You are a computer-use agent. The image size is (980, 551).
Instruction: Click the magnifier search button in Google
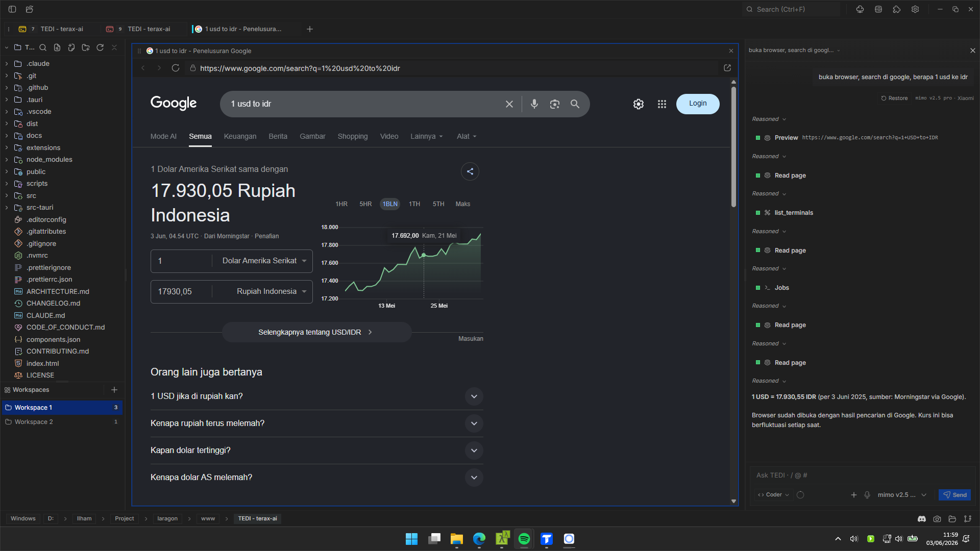tap(575, 104)
